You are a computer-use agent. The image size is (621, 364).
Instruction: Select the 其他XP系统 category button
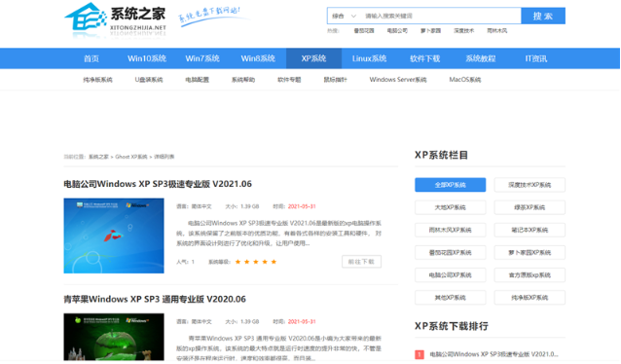(451, 298)
